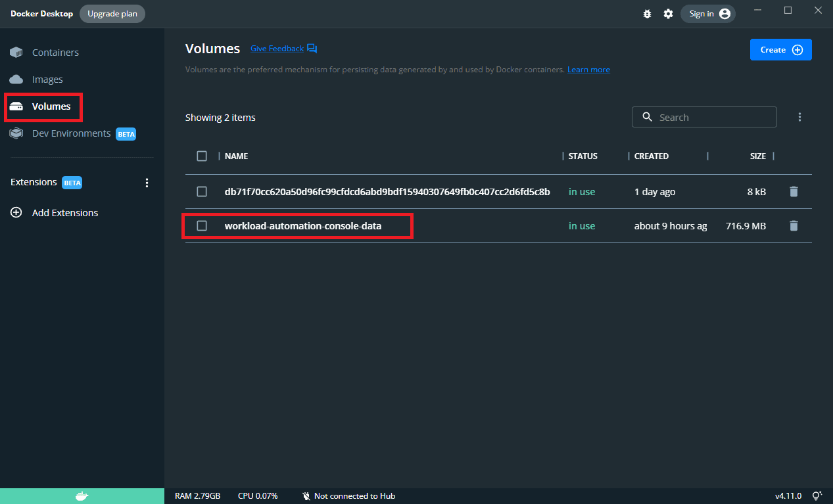The image size is (833, 504).
Task: Sort by the SIZE column header
Action: (x=758, y=156)
